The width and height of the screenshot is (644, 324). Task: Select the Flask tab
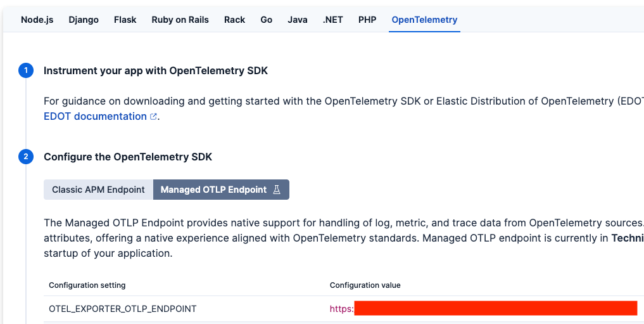click(x=125, y=20)
